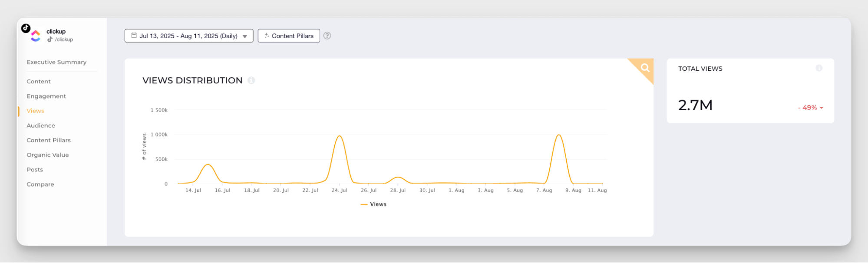Click the Content Pillars button
Viewport: 868px width, 263px height.
289,36
